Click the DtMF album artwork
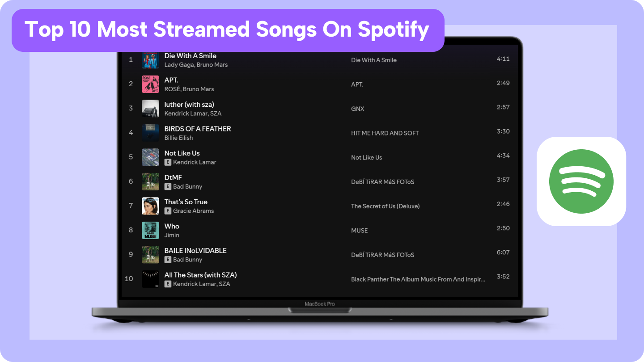644x362 pixels. pyautogui.click(x=150, y=181)
